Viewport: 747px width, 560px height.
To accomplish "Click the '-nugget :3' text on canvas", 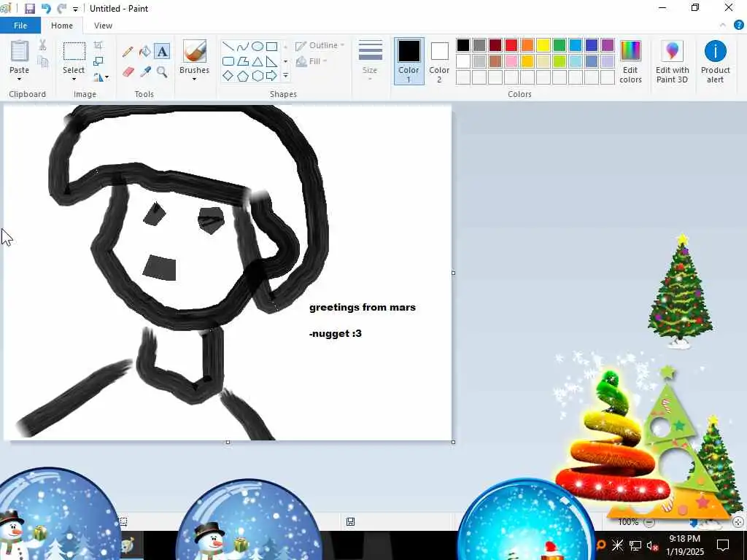I will pos(336,333).
